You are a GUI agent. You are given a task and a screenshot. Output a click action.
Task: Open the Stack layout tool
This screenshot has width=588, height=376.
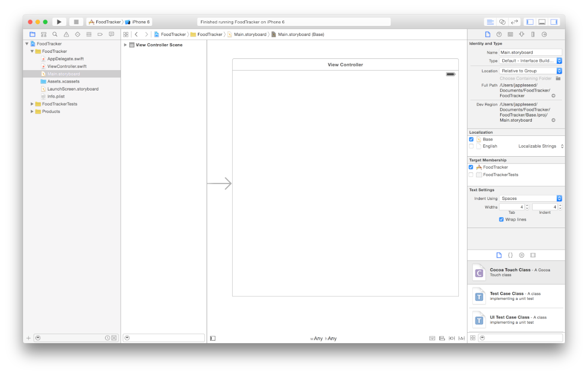pos(432,338)
